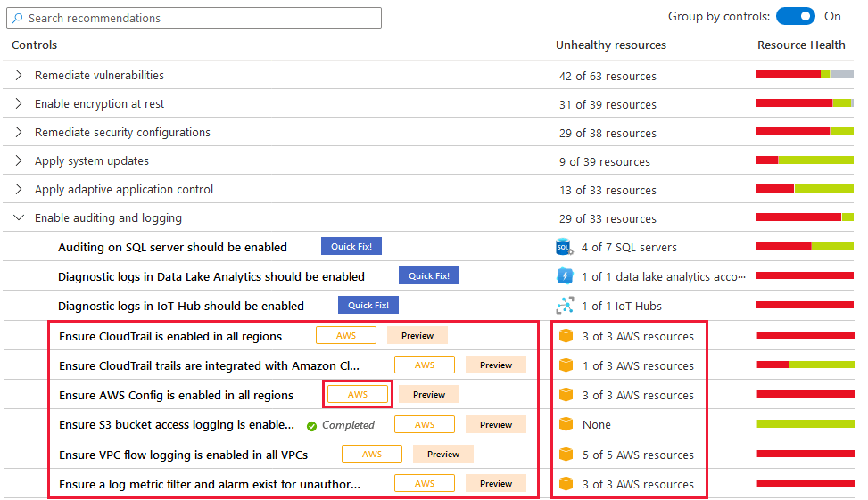The image size is (868, 500).
Task: Click health bar for Amazon Cl... integration row
Action: pyautogui.click(x=806, y=364)
